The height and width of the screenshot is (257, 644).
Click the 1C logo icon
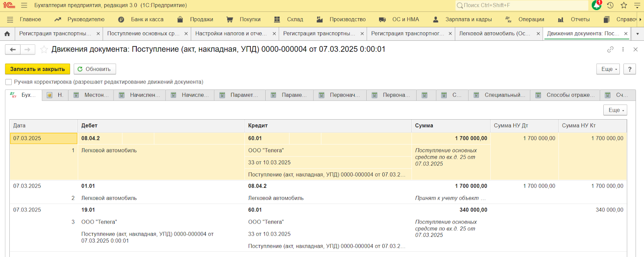click(x=9, y=5)
